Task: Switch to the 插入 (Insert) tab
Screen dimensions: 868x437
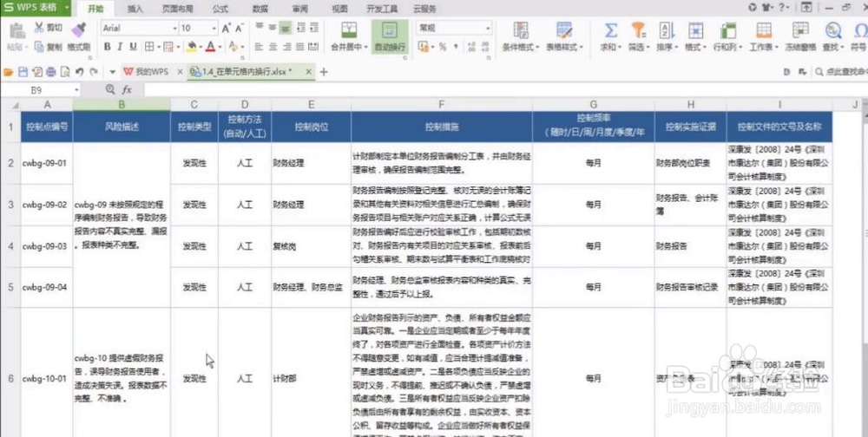Action: point(135,9)
